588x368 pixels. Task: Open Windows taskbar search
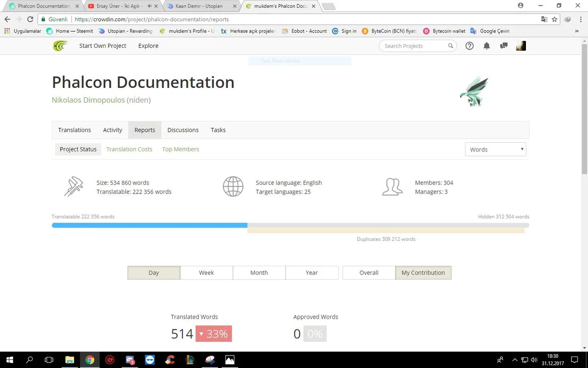tap(29, 360)
